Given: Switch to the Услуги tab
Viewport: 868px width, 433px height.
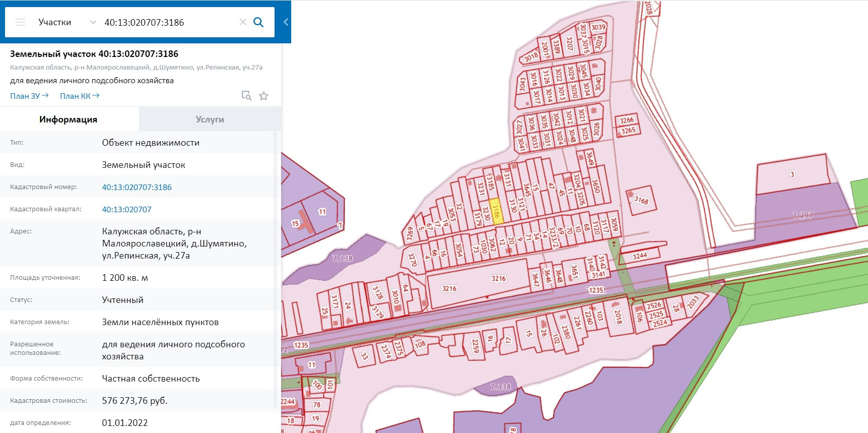Looking at the screenshot, I should pyautogui.click(x=210, y=119).
